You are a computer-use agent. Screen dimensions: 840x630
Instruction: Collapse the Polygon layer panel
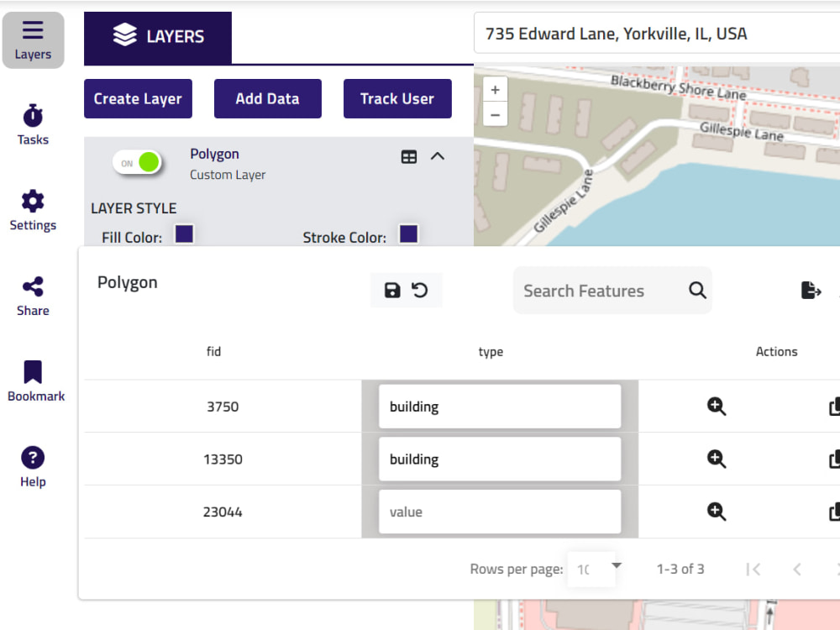tap(438, 156)
